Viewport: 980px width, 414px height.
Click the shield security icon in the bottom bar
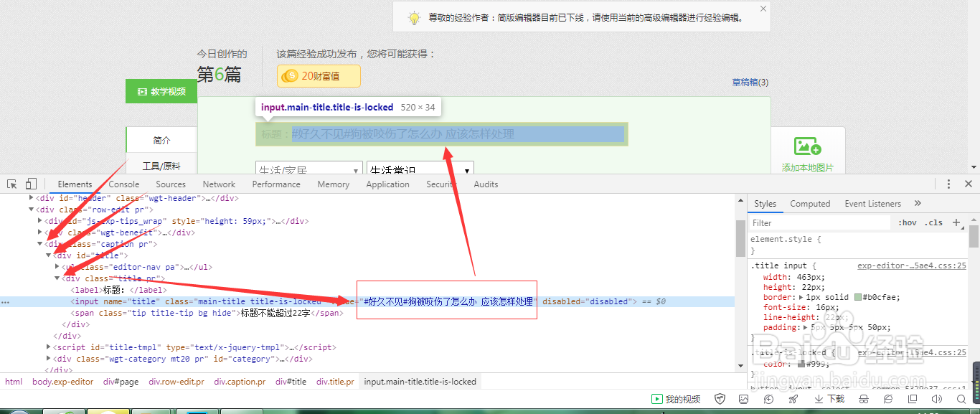[x=720, y=399]
